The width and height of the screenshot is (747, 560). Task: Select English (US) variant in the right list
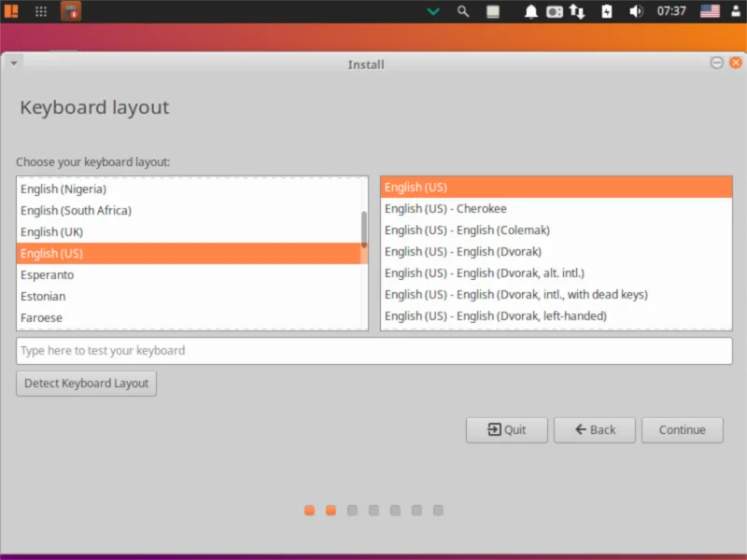click(x=557, y=188)
